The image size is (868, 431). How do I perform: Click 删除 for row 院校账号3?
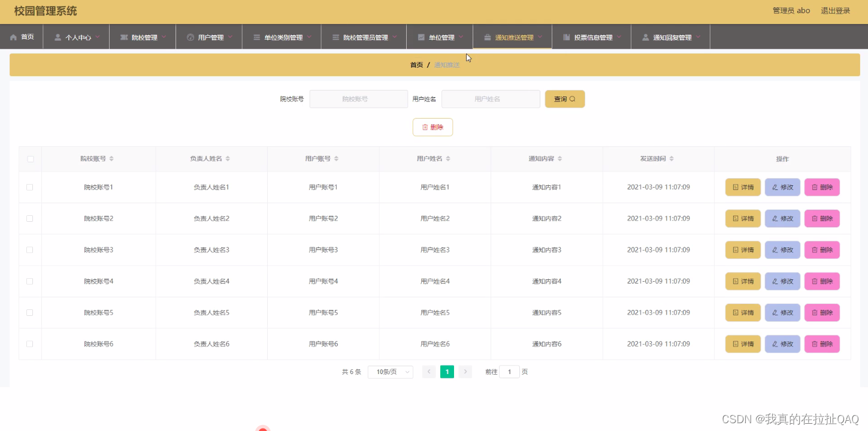tap(822, 250)
